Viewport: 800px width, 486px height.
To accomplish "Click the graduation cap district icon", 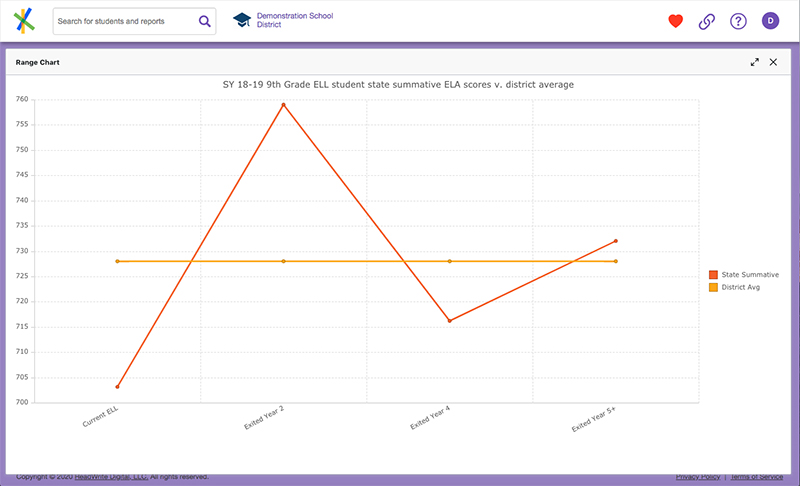I will (241, 20).
